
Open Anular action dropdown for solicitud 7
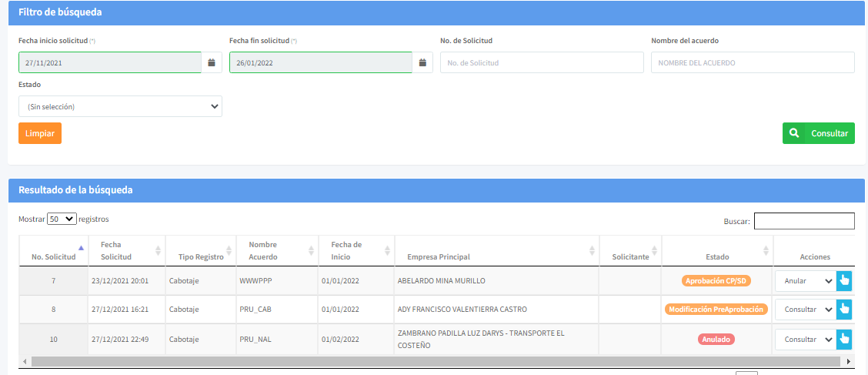[x=805, y=281]
